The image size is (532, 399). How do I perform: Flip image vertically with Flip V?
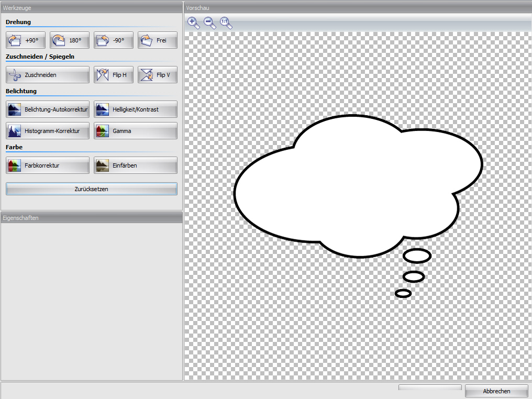(158, 75)
